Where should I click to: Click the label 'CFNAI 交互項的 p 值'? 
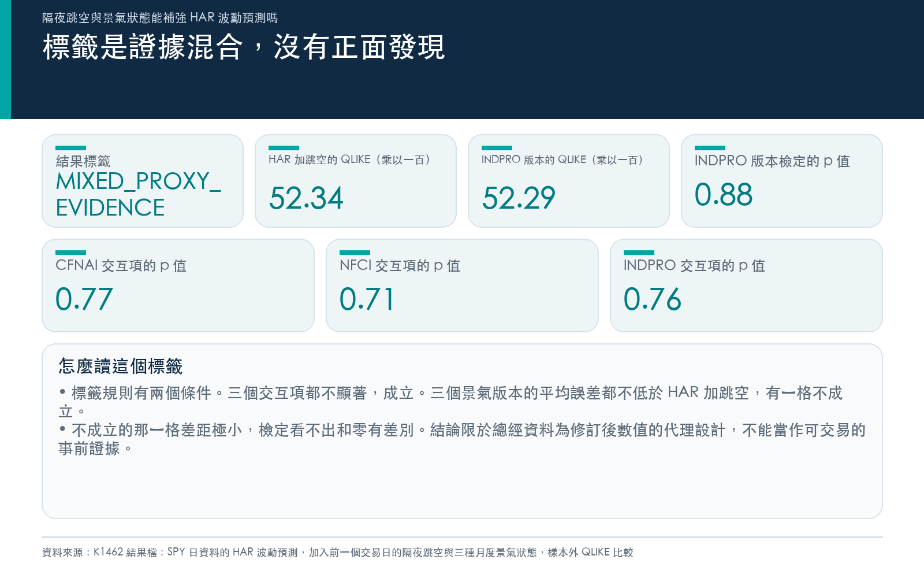point(121,266)
